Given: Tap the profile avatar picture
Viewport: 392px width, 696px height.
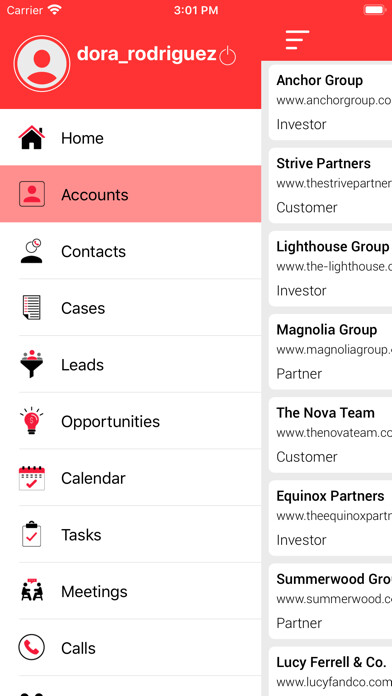Looking at the screenshot, I should pos(42,63).
